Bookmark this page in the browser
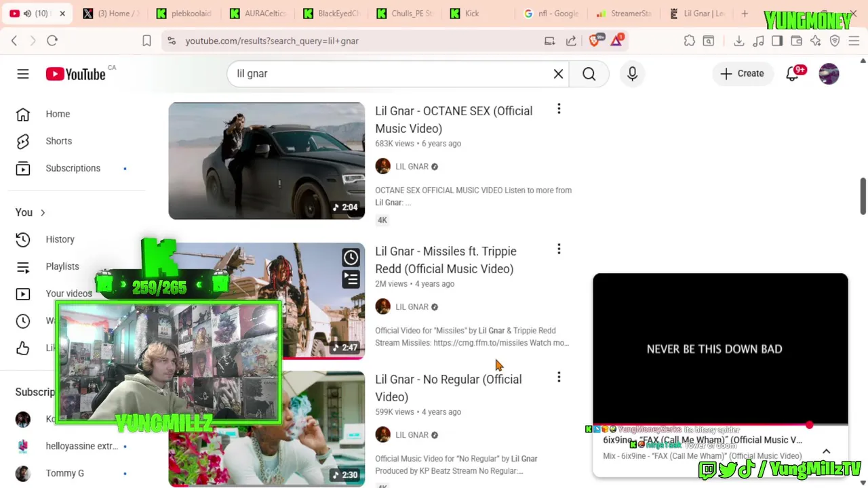Image resolution: width=868 pixels, height=488 pixels. (x=146, y=41)
